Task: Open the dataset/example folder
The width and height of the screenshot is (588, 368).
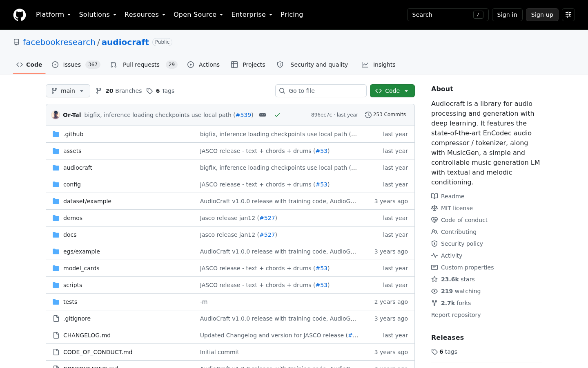Action: point(87,201)
